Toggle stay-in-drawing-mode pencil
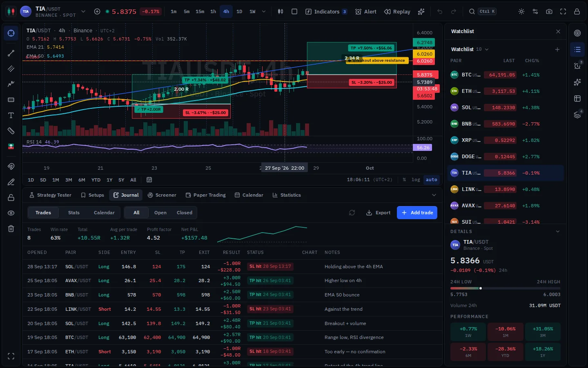 [11, 182]
